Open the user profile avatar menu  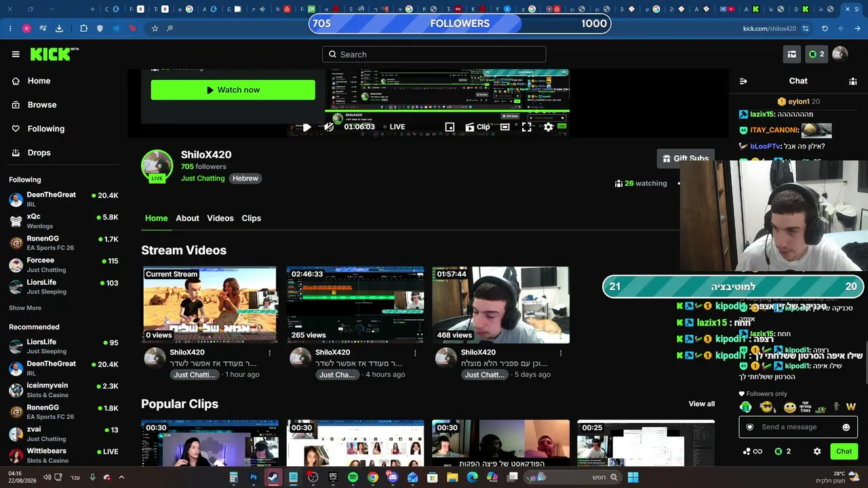[840, 54]
